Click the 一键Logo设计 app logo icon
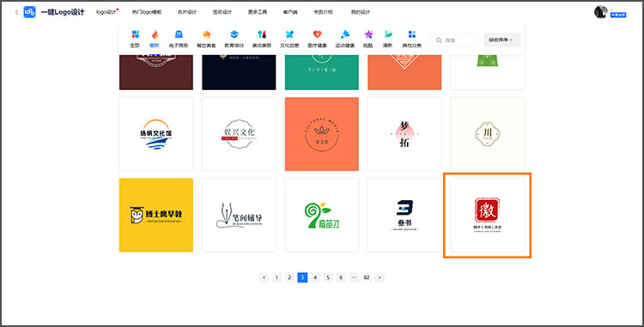The image size is (644, 327). point(29,12)
